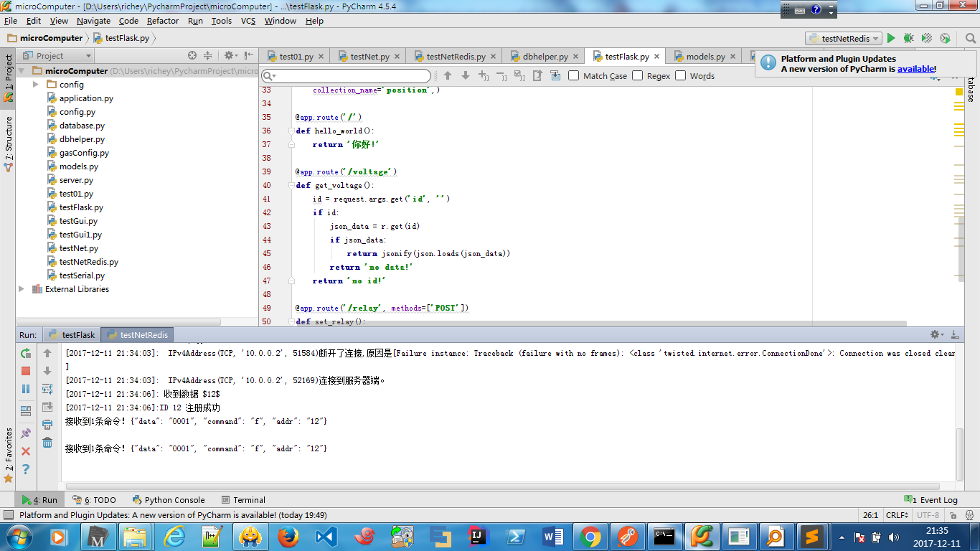The image size is (980, 551).
Task: Click the Structure side tab
Action: [x=9, y=143]
